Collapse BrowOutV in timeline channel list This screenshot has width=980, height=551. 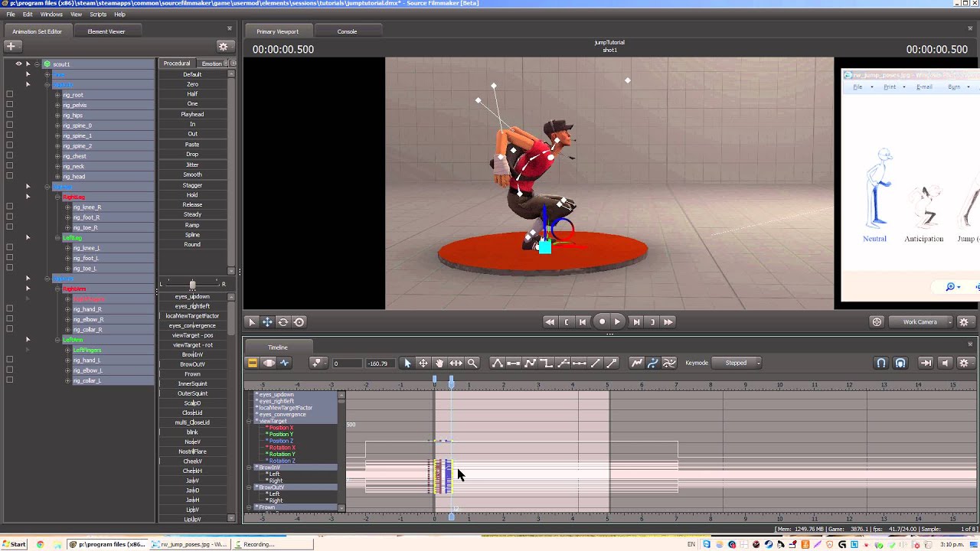(249, 487)
